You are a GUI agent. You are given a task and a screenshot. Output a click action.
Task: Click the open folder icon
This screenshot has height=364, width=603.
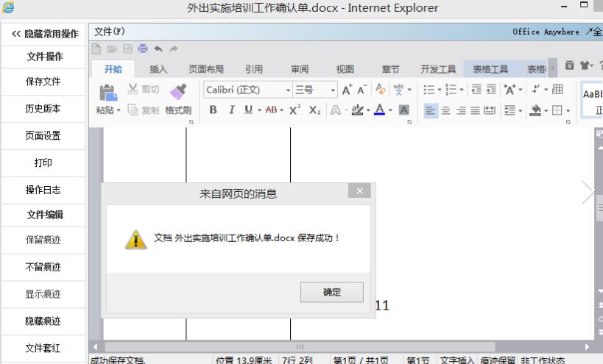tap(112, 49)
